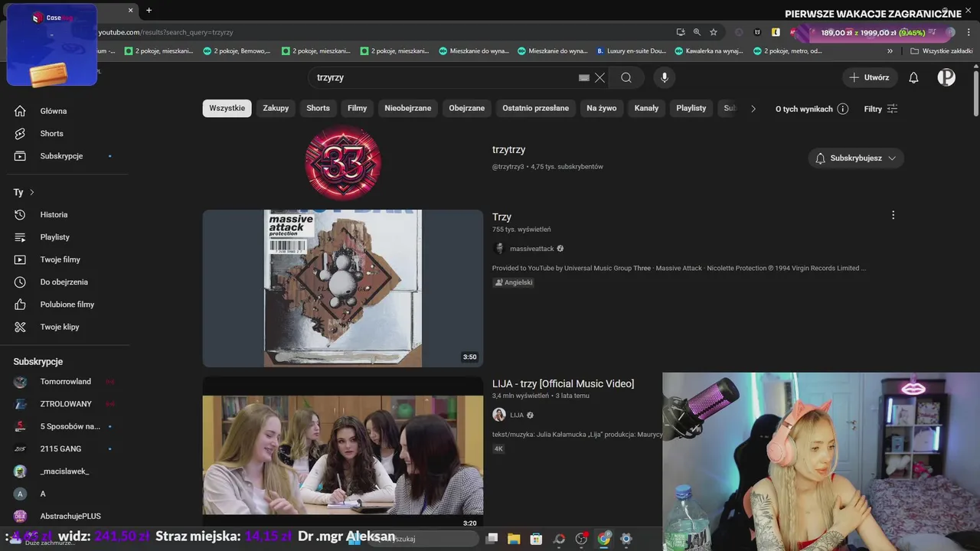Image resolution: width=980 pixels, height=551 pixels.
Task: Open YouTube notifications bell
Action: pyautogui.click(x=913, y=77)
